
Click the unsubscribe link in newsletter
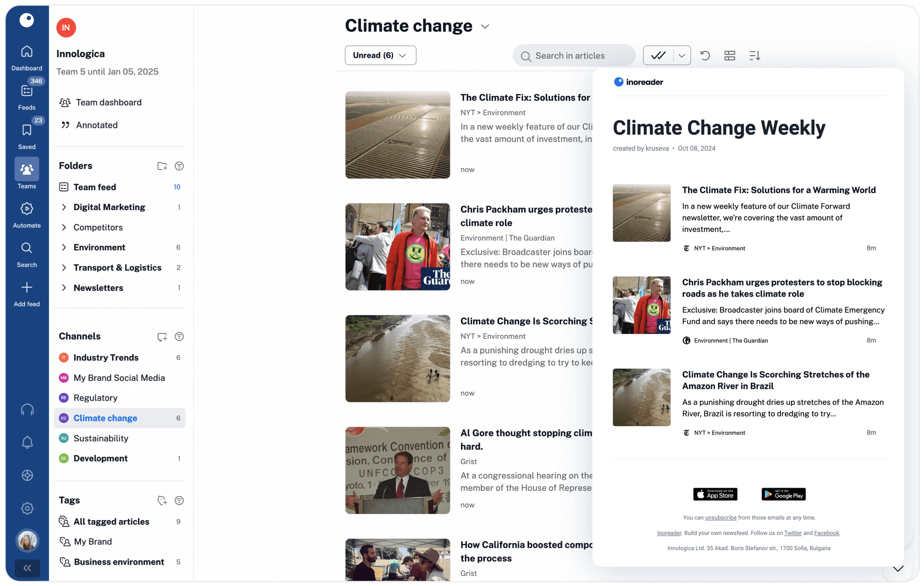(x=720, y=517)
